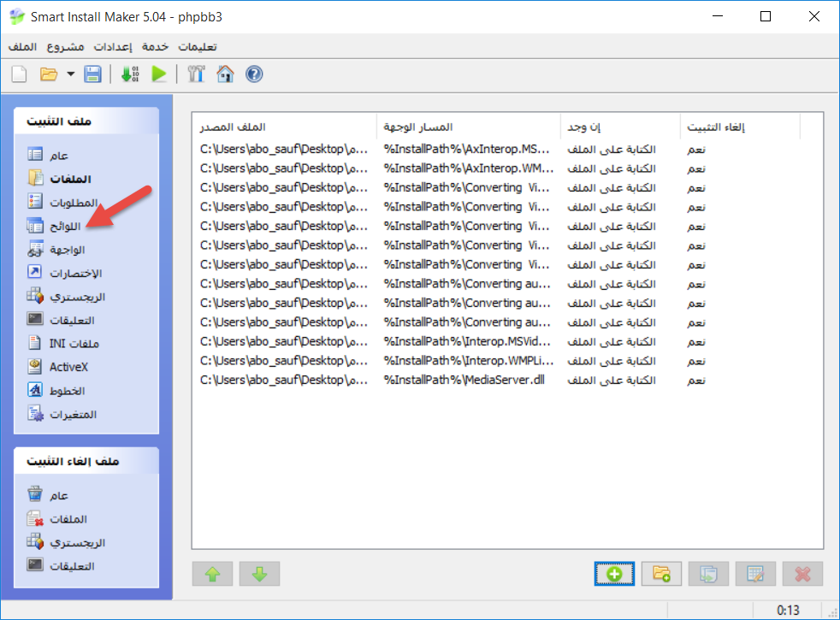Expand the Open project dropdown arrow
This screenshot has width=840, height=620.
tap(70, 74)
